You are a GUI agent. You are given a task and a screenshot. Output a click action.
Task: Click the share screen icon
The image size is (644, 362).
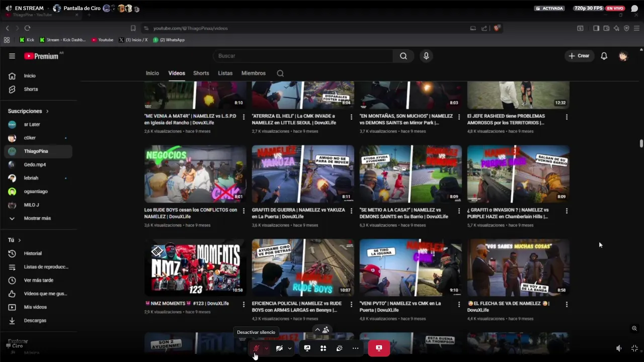pos(307,348)
